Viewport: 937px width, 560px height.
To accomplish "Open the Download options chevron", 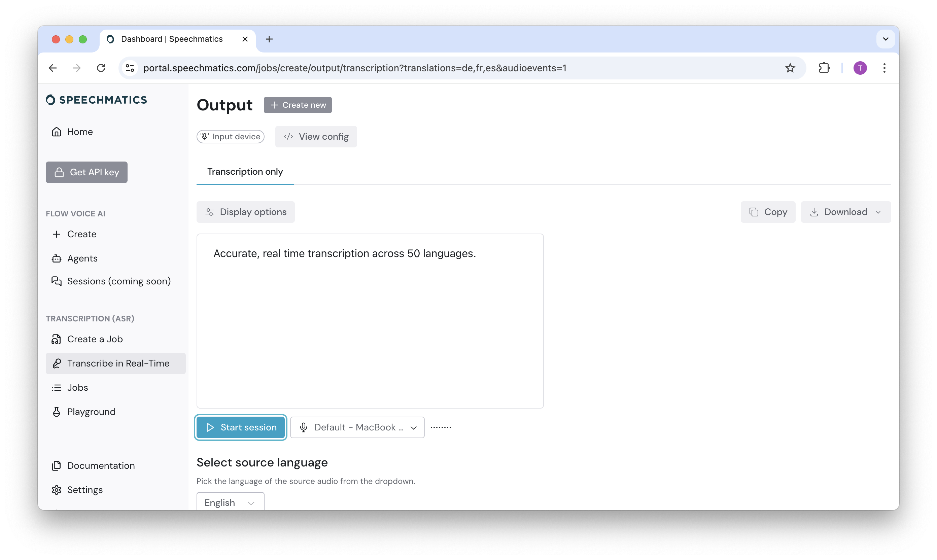I will point(878,212).
